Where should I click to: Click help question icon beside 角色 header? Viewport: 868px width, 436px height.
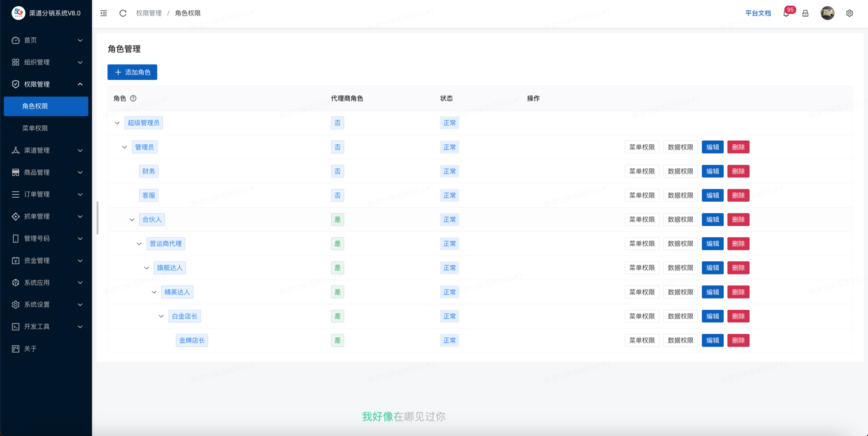point(133,99)
